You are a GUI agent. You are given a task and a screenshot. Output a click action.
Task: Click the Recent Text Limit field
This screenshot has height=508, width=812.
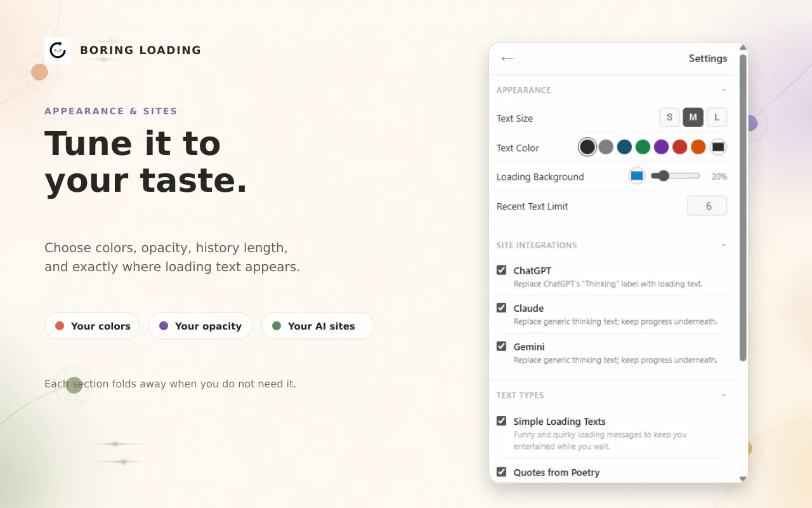pos(707,206)
